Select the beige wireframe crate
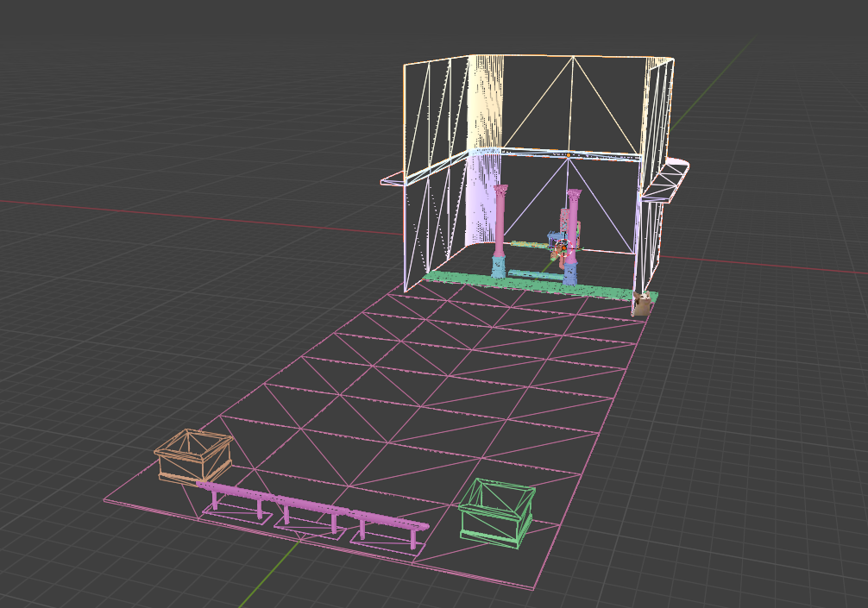The image size is (868, 608). click(x=192, y=453)
